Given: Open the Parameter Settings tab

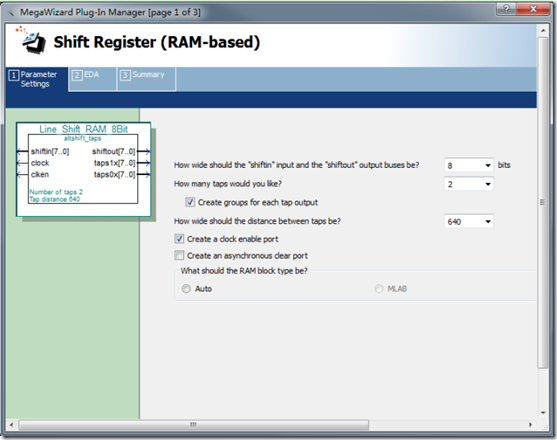Looking at the screenshot, I should [37, 79].
